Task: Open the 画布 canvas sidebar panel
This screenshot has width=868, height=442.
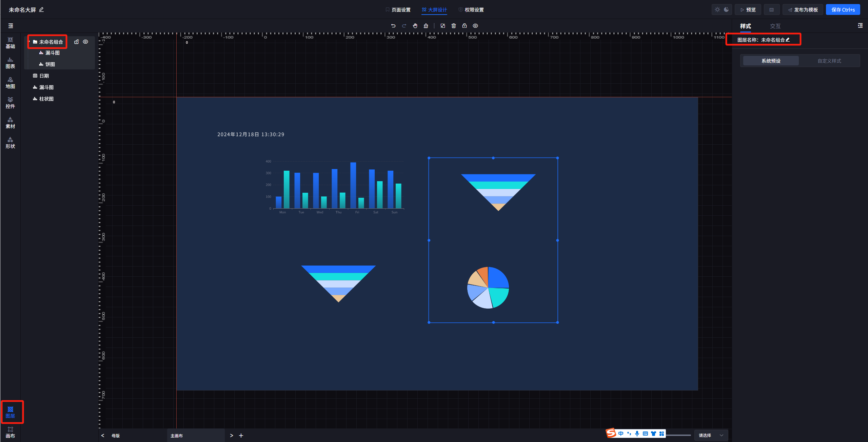Action: (x=10, y=432)
